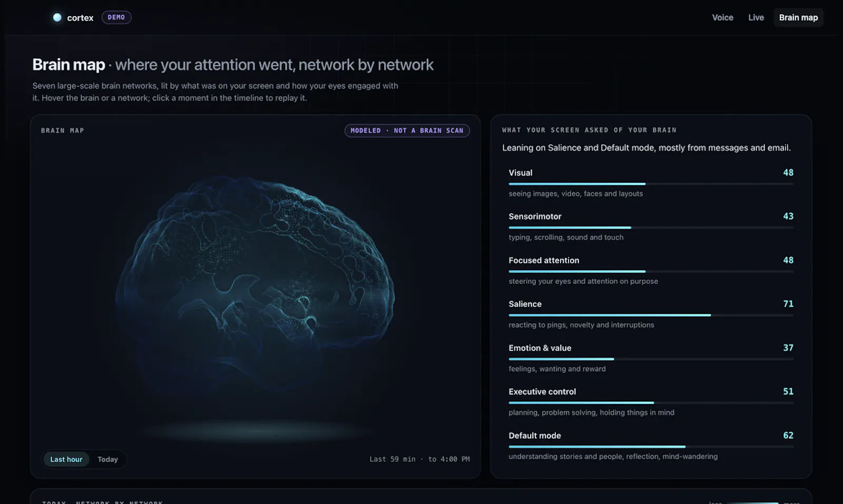The width and height of the screenshot is (843, 504).
Task: Select the Brain map nav item
Action: point(798,17)
